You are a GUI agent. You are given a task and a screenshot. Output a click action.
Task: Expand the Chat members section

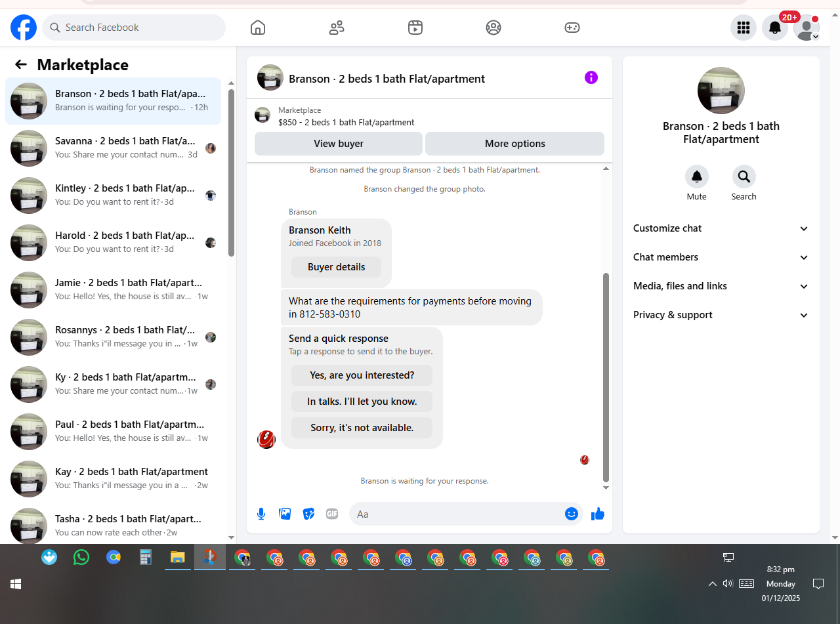coord(721,257)
